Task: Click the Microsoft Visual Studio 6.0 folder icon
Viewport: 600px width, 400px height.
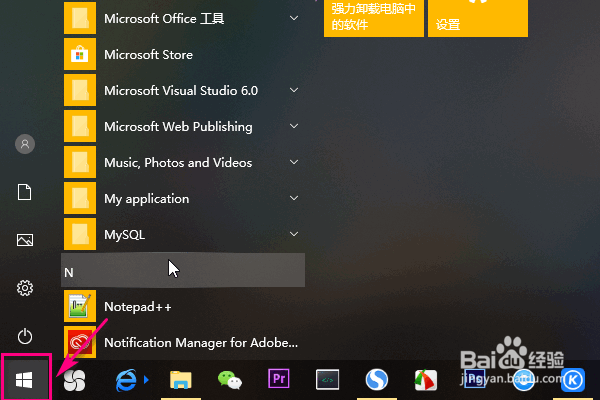Action: coord(80,90)
